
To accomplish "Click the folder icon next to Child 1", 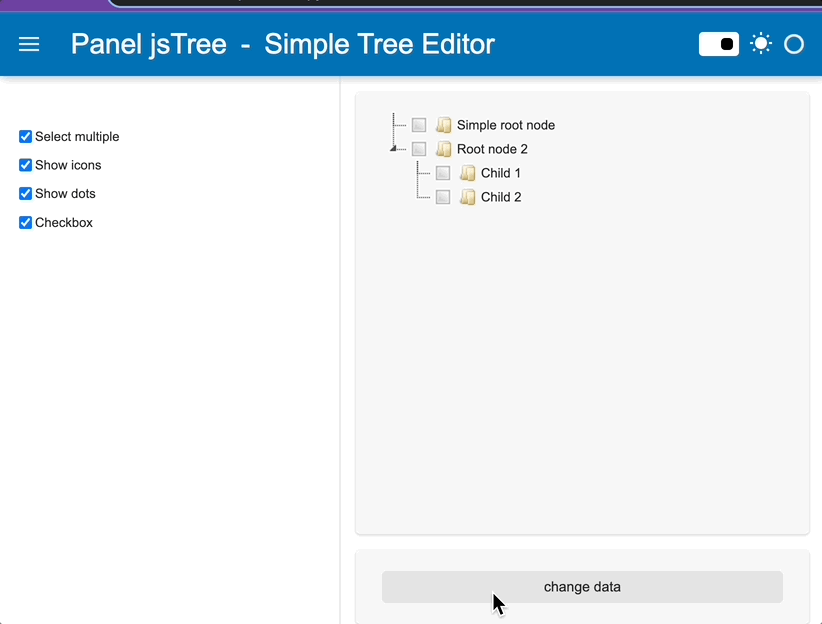I will click(467, 172).
